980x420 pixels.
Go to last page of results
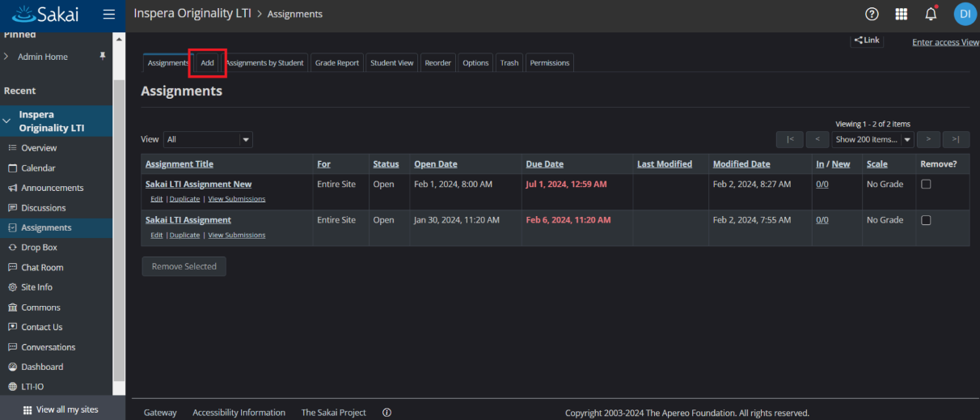pyautogui.click(x=956, y=139)
